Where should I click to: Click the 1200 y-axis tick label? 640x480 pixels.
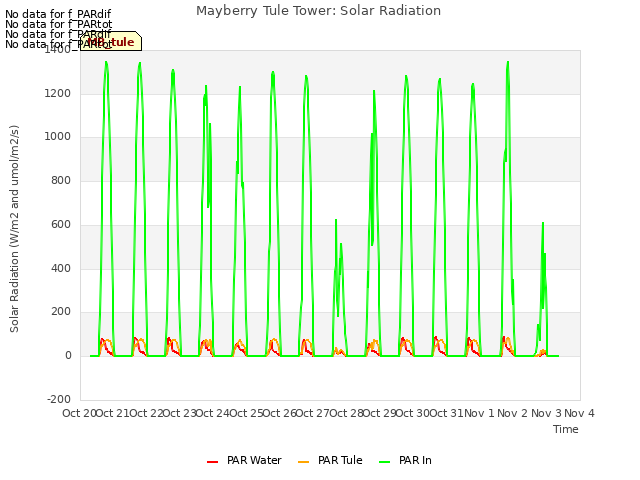(x=58, y=93)
